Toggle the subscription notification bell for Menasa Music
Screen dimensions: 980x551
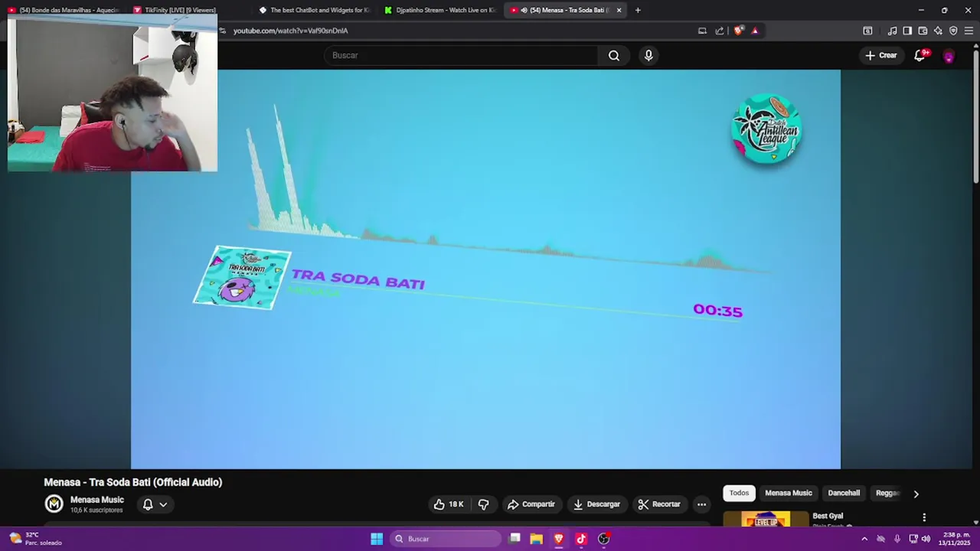point(148,504)
